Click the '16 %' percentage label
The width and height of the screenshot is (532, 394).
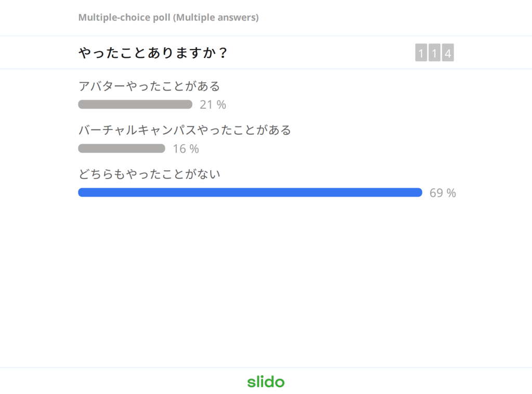(186, 149)
